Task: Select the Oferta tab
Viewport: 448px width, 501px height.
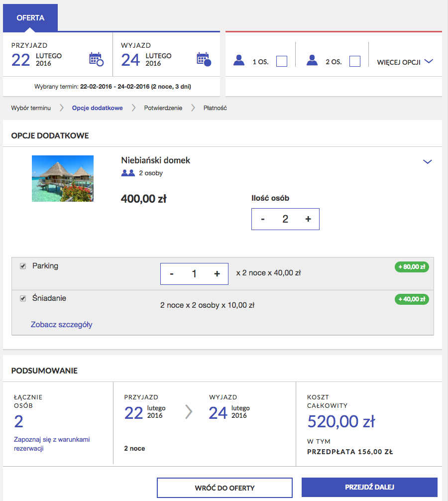Action: click(30, 17)
